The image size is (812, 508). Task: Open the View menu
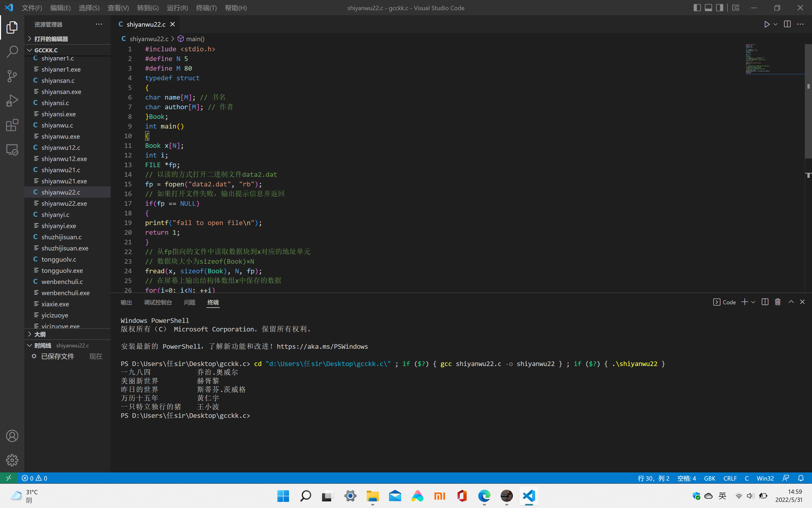click(118, 8)
